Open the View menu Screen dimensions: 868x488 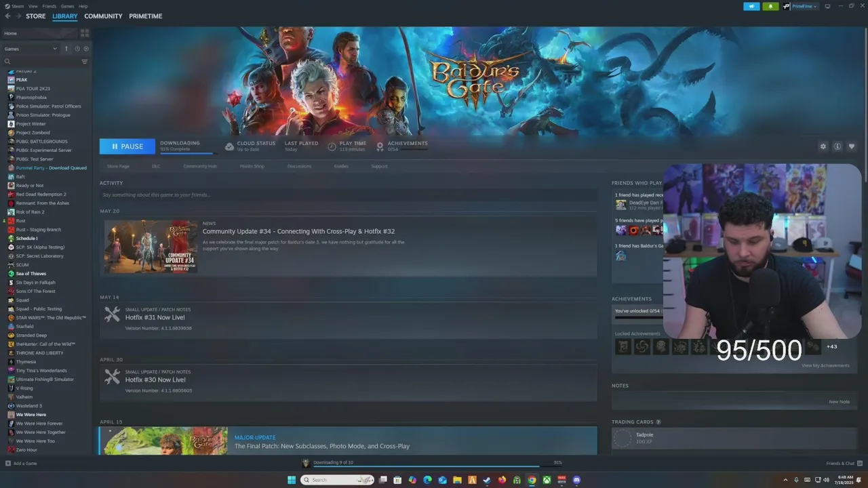33,6
